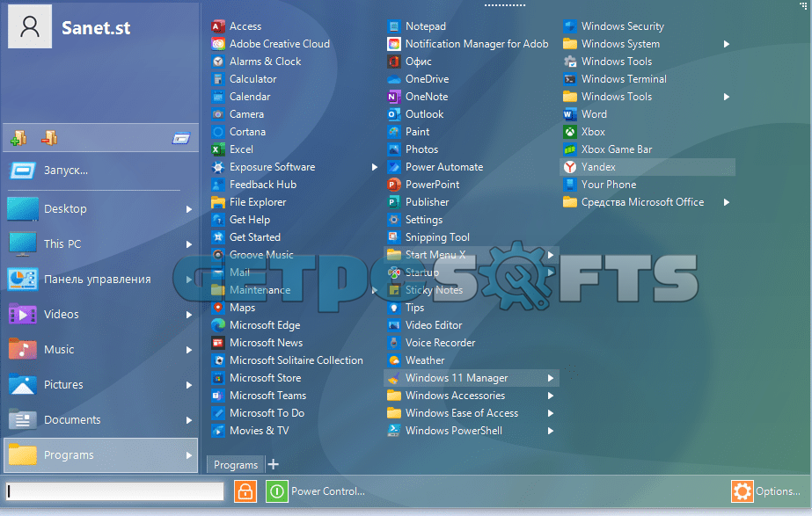Click the folder icon with the red minus
This screenshot has width=812, height=516.
click(50, 138)
